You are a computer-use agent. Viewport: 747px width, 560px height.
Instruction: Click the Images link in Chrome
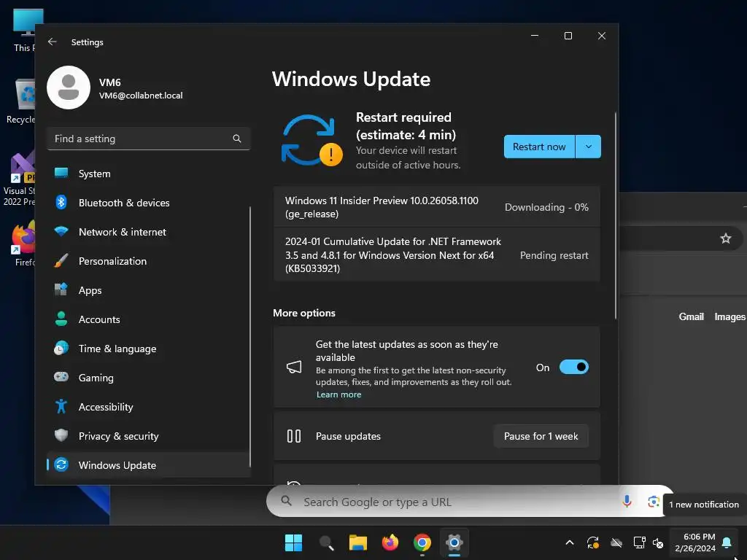tap(729, 316)
